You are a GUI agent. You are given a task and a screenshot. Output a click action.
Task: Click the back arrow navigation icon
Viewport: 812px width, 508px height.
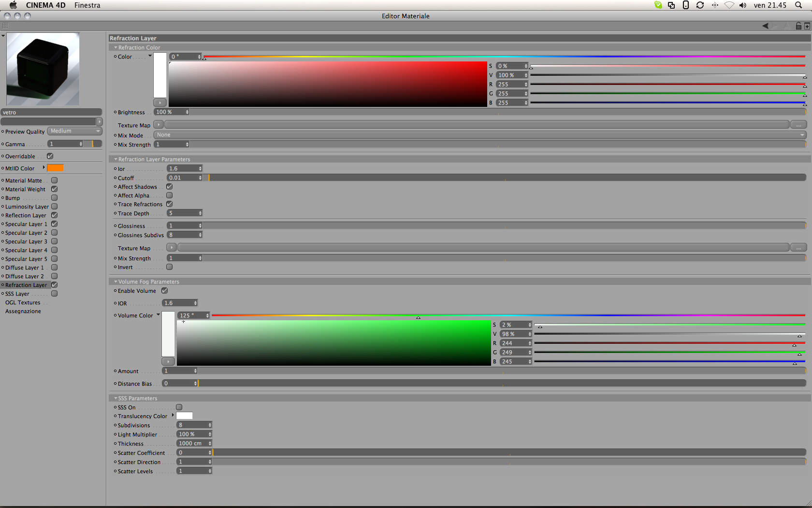(x=765, y=26)
